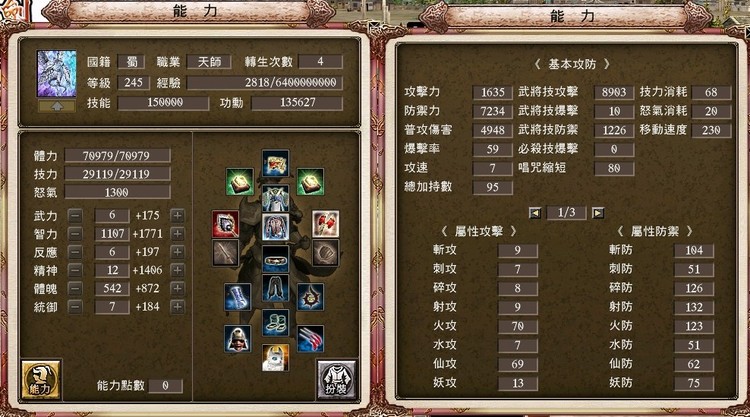Select the claw weapon equipment icon
750x417 pixels.
coord(310,339)
